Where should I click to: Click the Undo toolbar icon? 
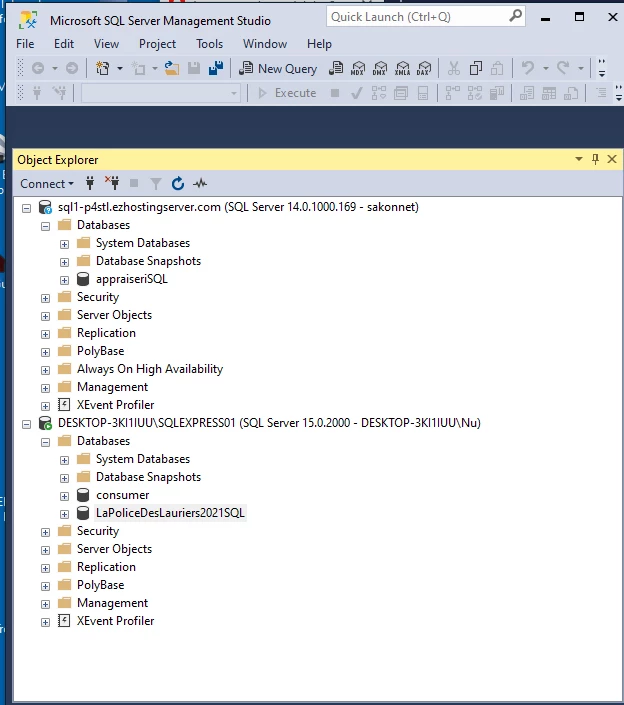click(x=528, y=68)
